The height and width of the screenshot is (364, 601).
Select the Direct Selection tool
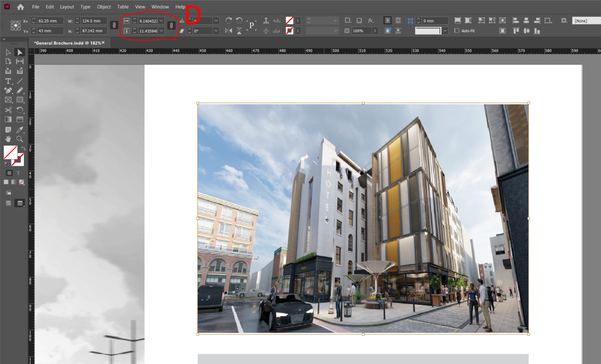[8, 52]
